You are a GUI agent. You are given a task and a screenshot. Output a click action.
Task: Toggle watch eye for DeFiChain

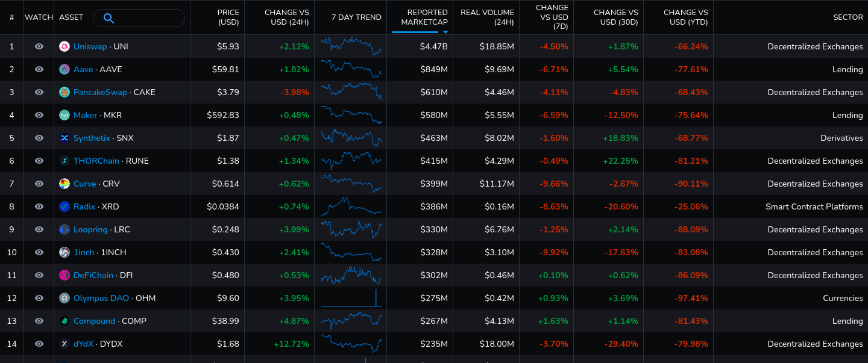[x=39, y=275]
